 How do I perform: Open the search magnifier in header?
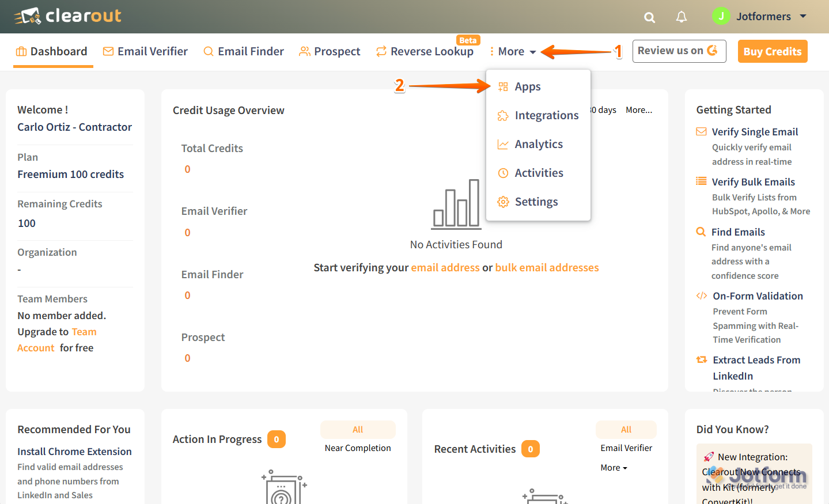point(649,17)
